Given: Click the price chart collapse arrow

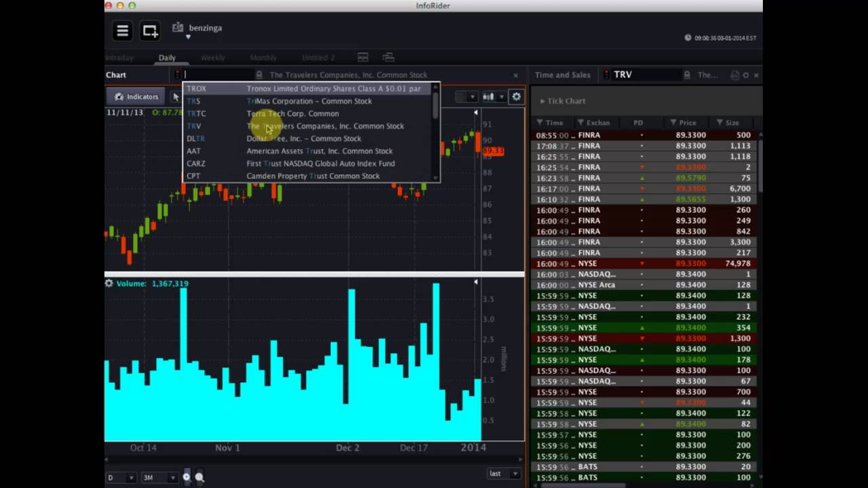Looking at the screenshot, I should [475, 113].
